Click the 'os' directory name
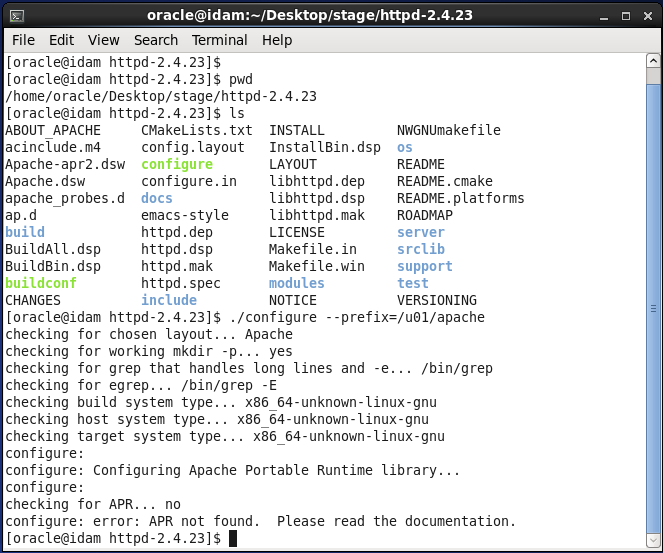This screenshot has width=663, height=553. coord(405,148)
